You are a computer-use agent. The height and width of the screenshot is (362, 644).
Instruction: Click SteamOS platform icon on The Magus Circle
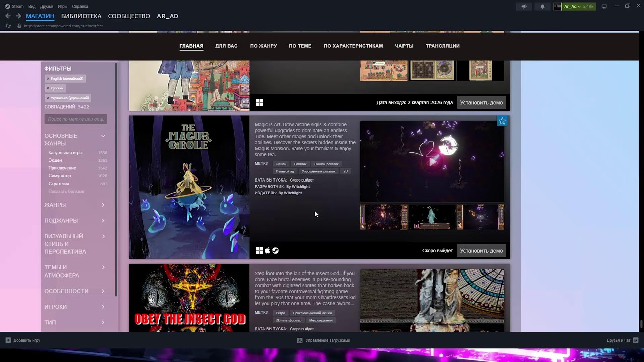point(275,251)
